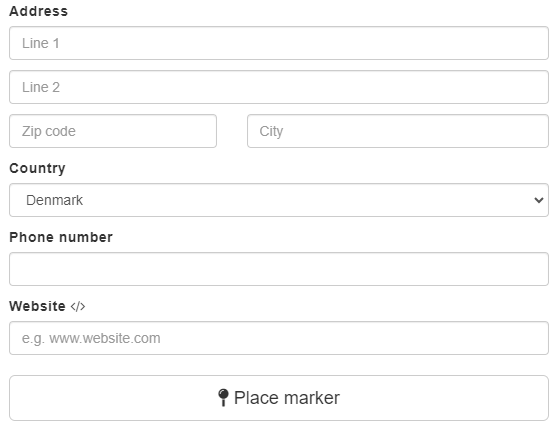Open the Country dropdown chevron arrow
This screenshot has height=424, width=558.
(x=539, y=200)
